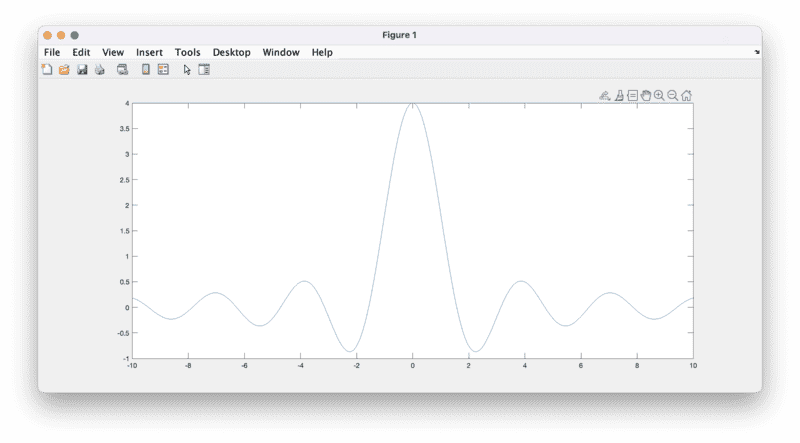The height and width of the screenshot is (443, 800).
Task: Click the x-axis tick label 6
Action: point(581,365)
